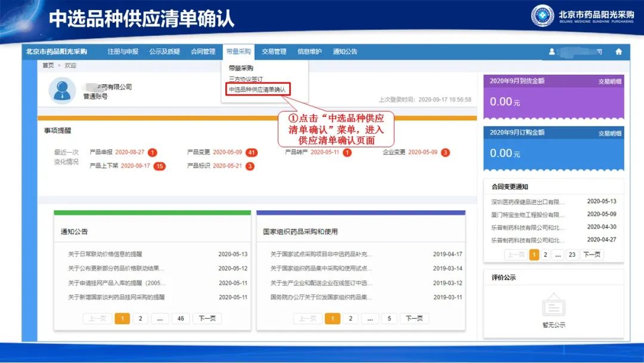Click the Beijing Medicine Sunshine Purchasing logo

click(x=543, y=16)
